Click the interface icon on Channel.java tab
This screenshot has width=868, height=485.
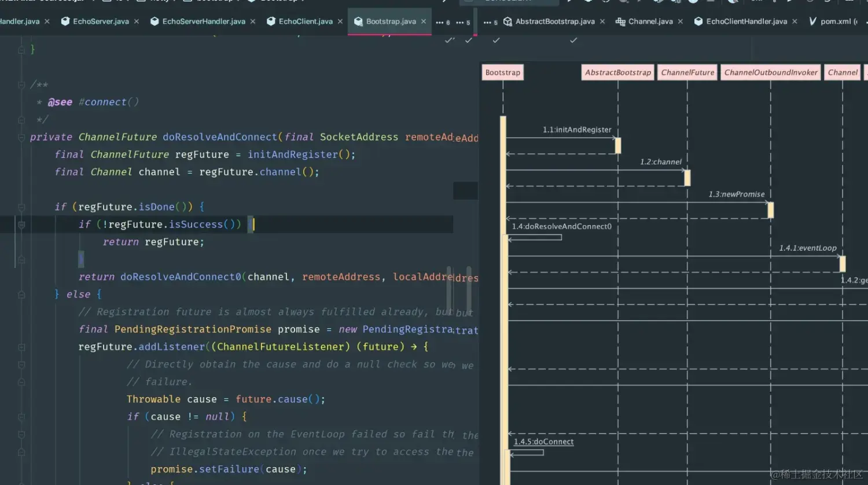620,21
